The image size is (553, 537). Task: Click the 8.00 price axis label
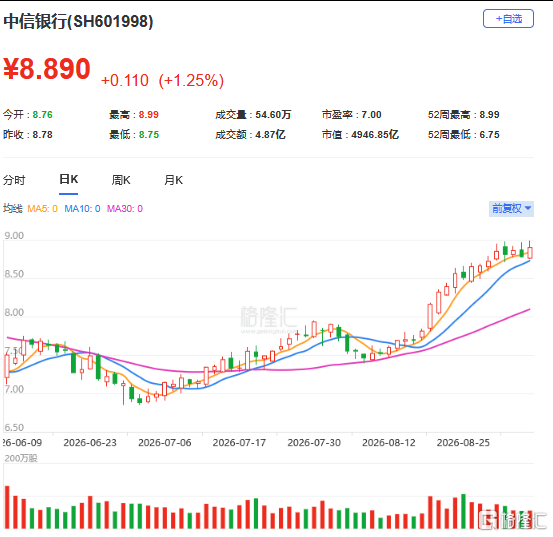pos(14,312)
